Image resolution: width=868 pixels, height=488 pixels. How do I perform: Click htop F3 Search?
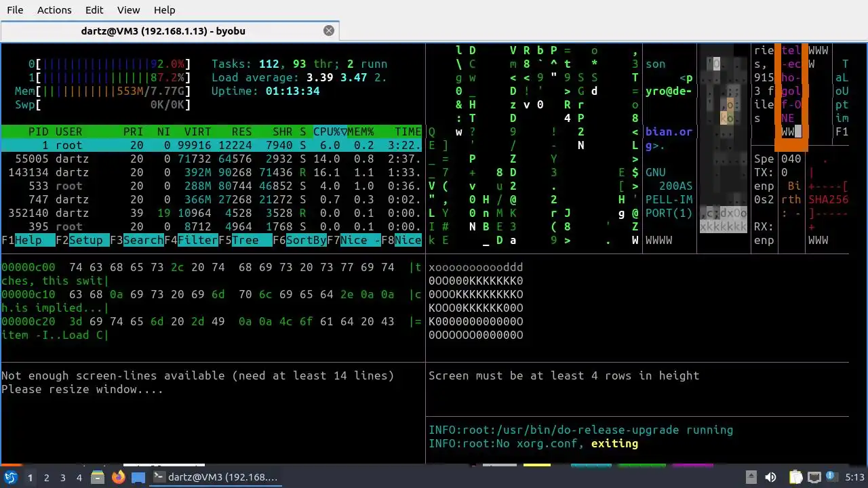click(x=136, y=240)
